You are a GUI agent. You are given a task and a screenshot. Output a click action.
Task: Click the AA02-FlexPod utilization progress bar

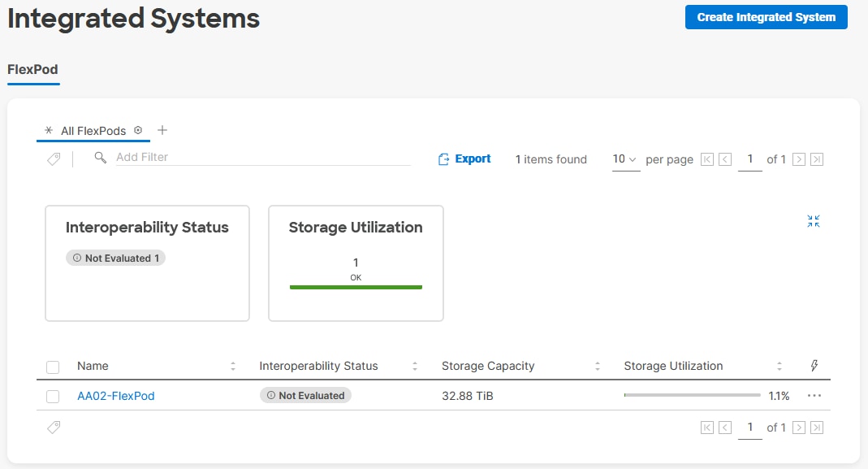point(692,395)
